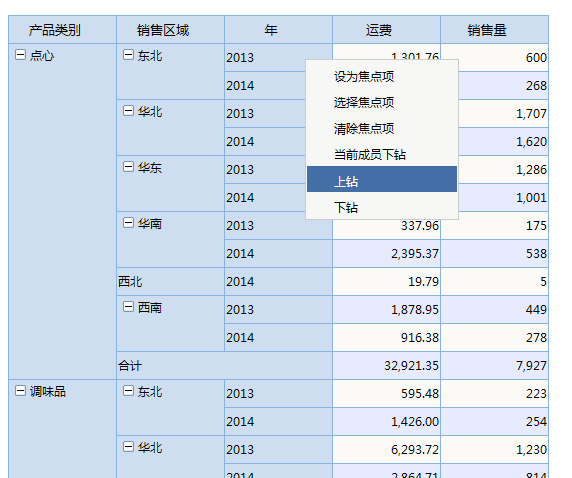Click freight value 916.38
This screenshot has height=478, width=572.
click(386, 338)
